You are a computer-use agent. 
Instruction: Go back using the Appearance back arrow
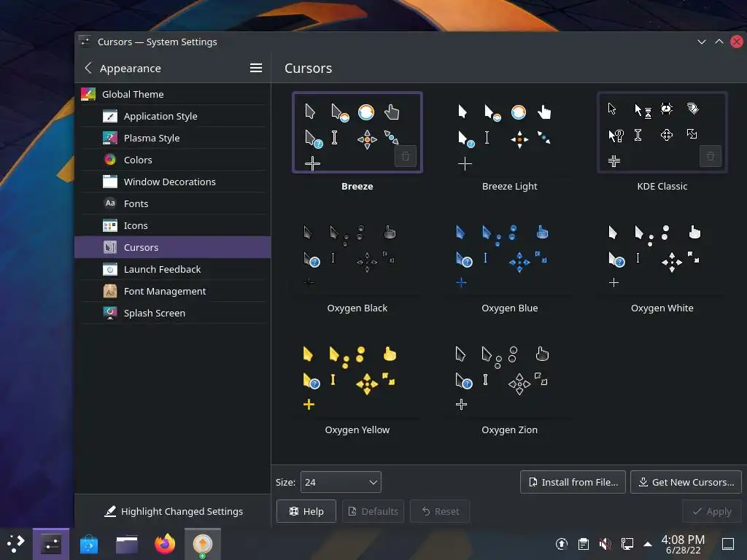pos(88,68)
